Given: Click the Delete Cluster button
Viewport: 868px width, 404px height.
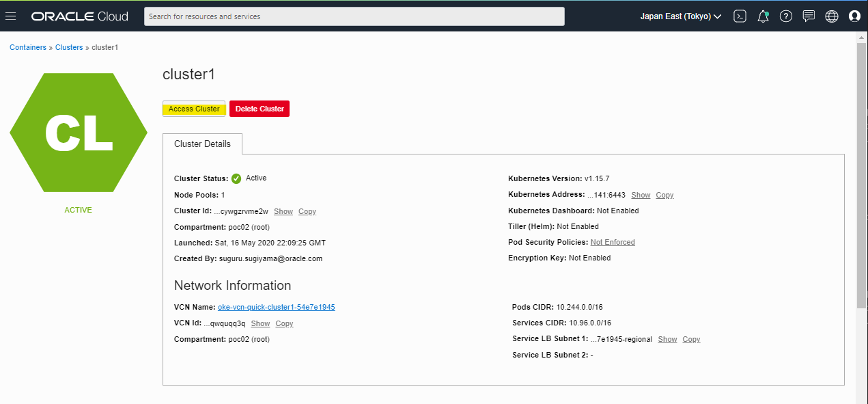Looking at the screenshot, I should tap(260, 109).
